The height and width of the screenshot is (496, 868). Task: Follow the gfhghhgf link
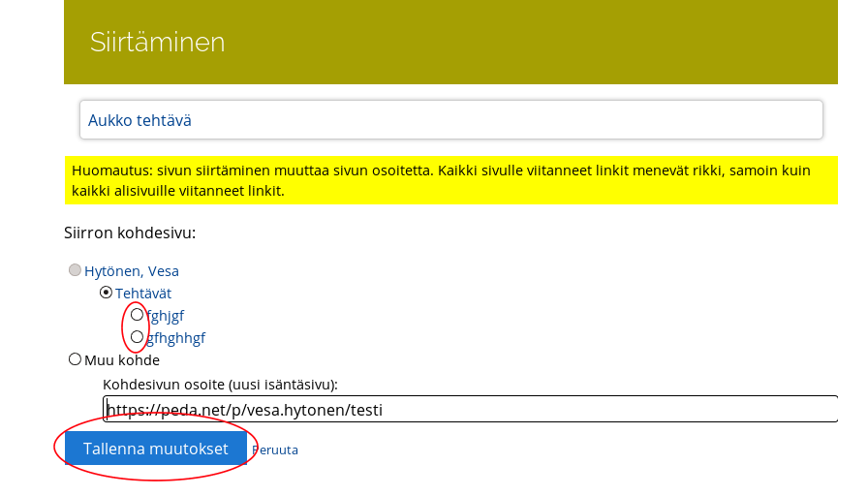click(x=176, y=338)
